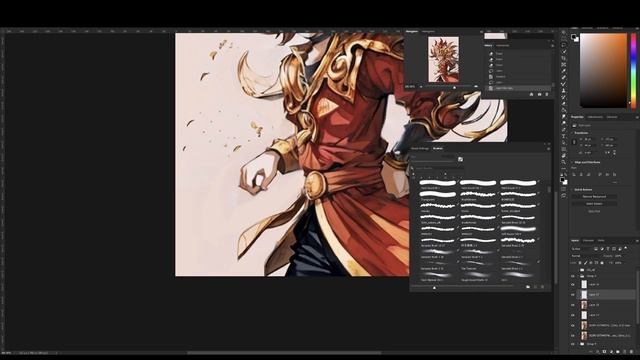Image resolution: width=640 pixels, height=360 pixels.
Task: Delete the layer with Layers trash icon
Action: (631, 351)
